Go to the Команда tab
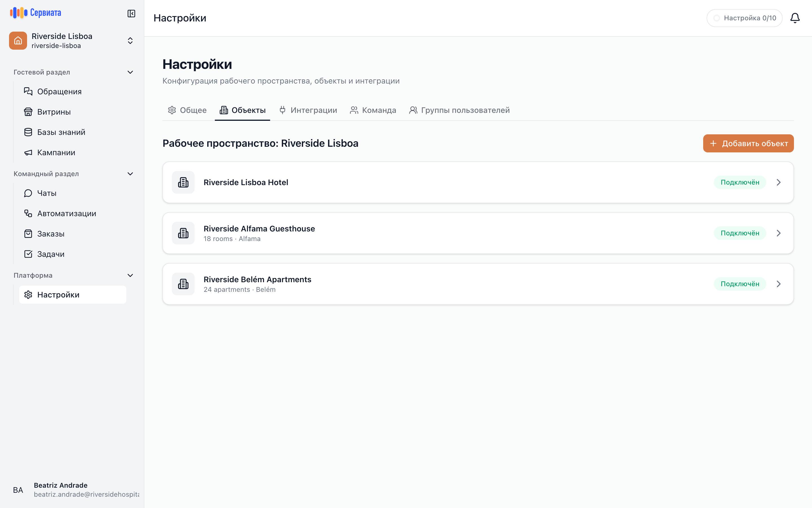 click(x=373, y=110)
